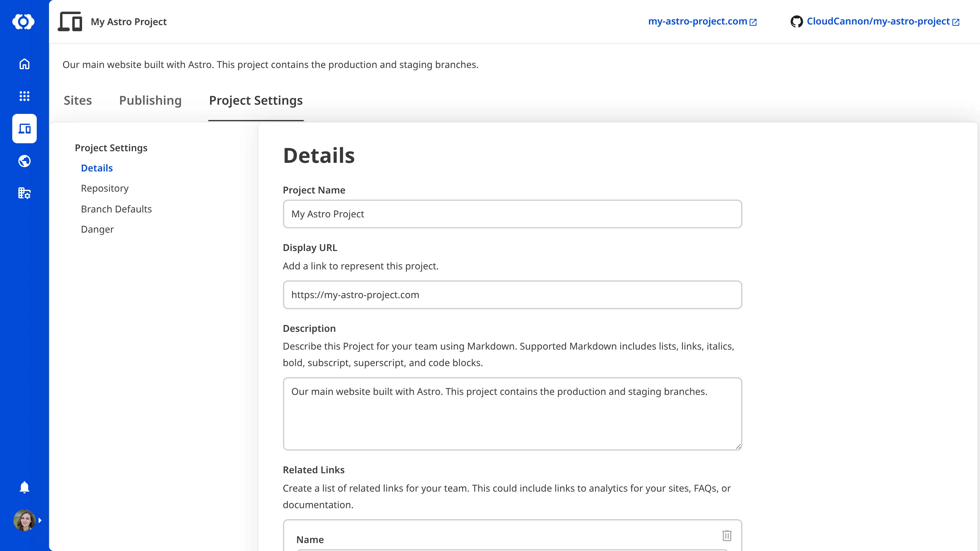
Task: Open the Danger settings section
Action: tap(97, 229)
